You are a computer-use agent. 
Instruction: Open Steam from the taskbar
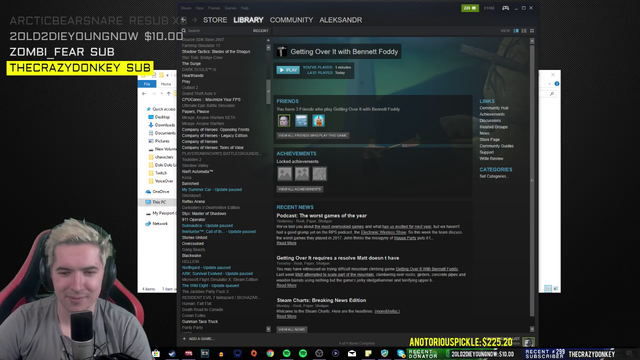(172, 353)
